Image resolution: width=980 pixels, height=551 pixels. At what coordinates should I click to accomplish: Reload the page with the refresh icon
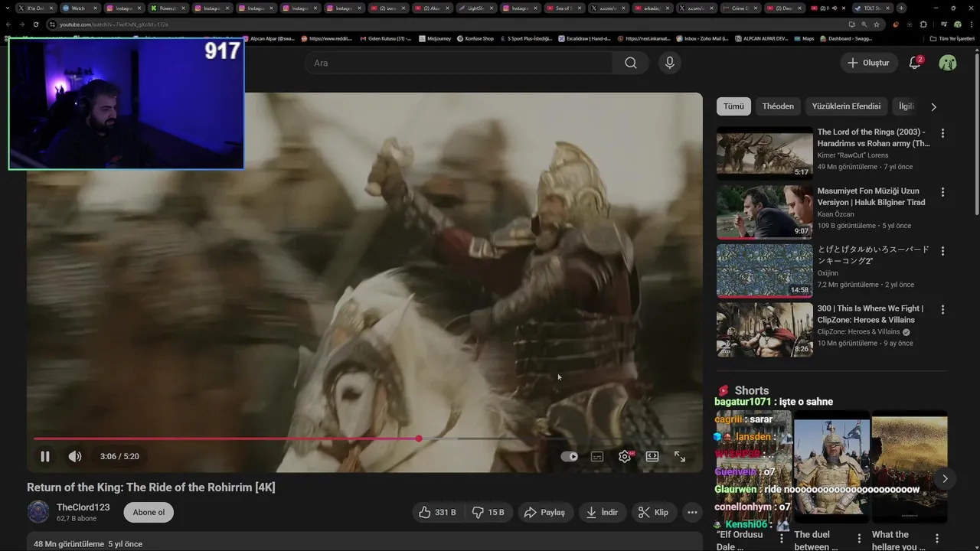(35, 24)
